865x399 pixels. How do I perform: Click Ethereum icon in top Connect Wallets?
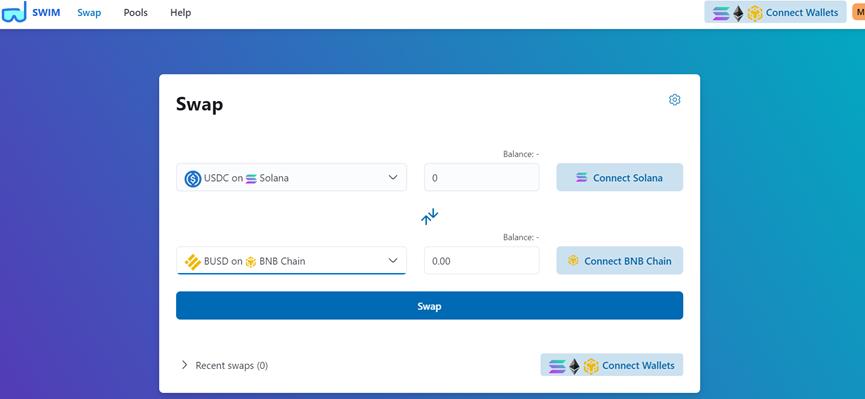click(x=738, y=13)
